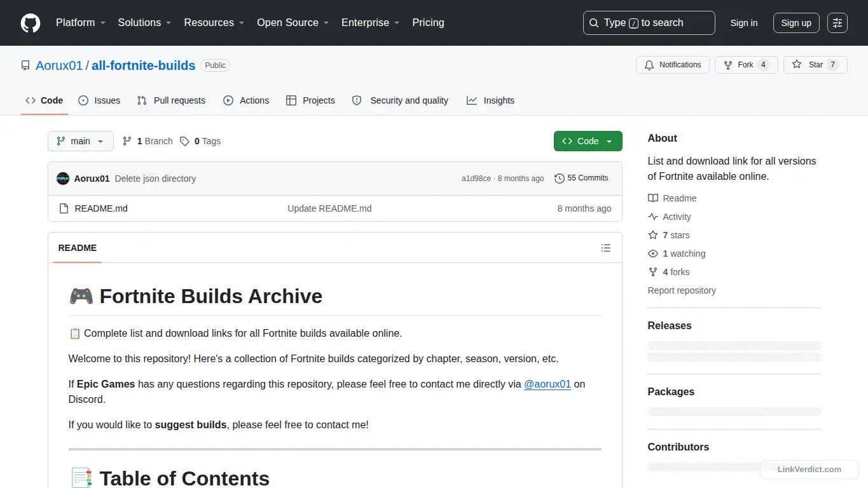Open the Actions tab
The width and height of the screenshot is (868, 488).
(x=246, y=100)
